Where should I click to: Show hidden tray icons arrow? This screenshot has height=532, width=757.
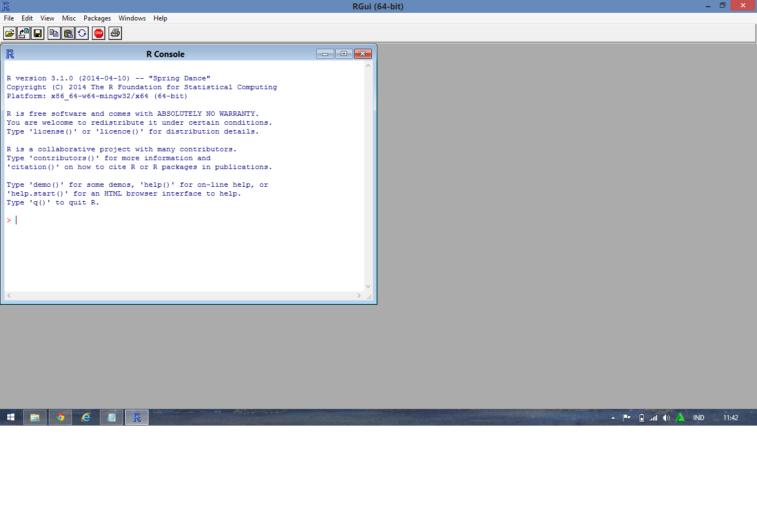tap(613, 418)
